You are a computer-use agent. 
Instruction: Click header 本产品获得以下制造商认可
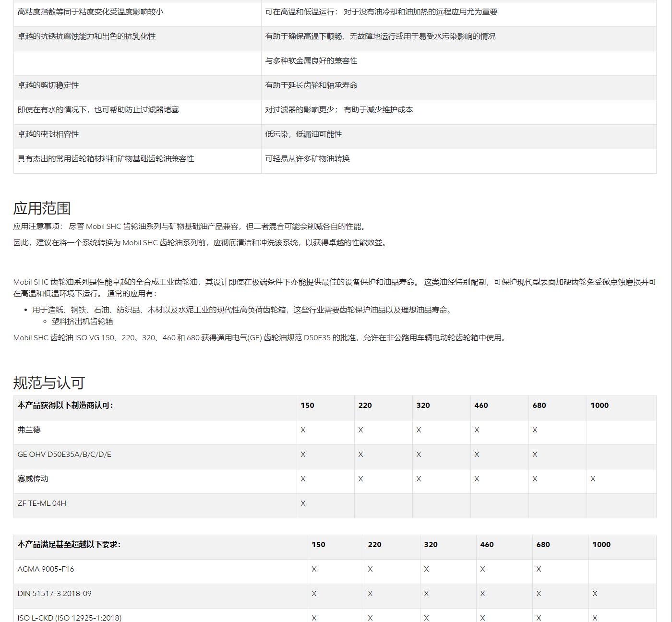tap(65, 406)
